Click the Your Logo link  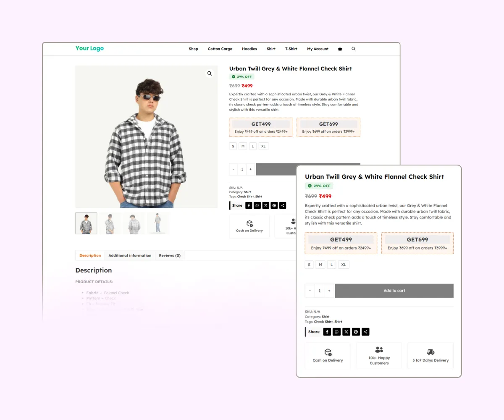pyautogui.click(x=89, y=48)
